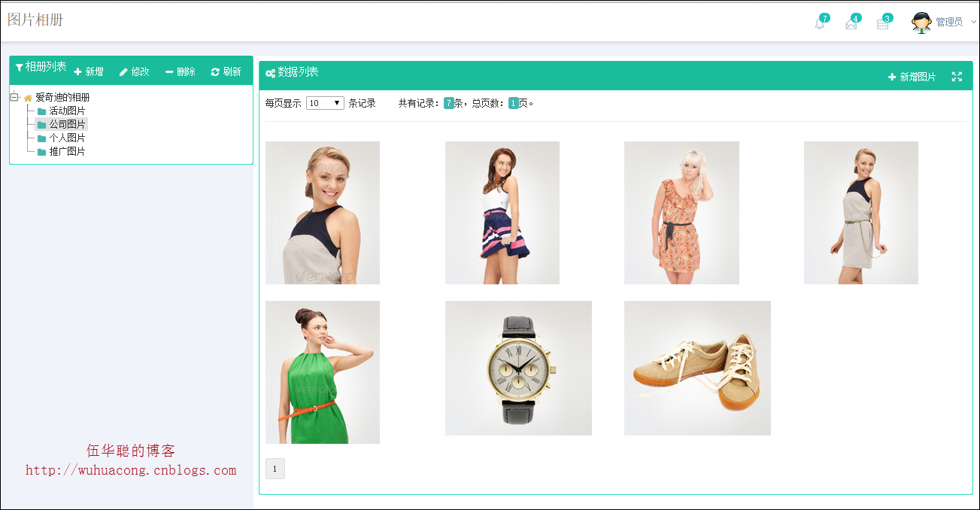The width and height of the screenshot is (980, 510).
Task: Select the 公司图片 folder
Action: (67, 125)
